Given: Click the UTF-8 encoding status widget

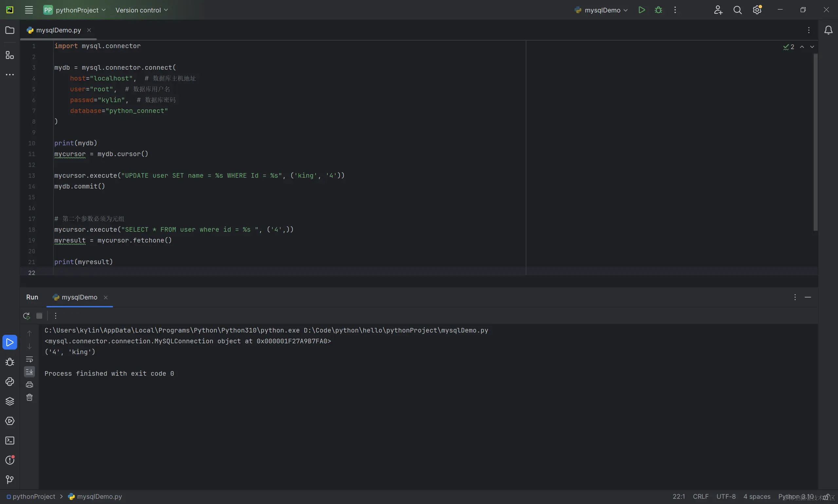Looking at the screenshot, I should tap(726, 496).
